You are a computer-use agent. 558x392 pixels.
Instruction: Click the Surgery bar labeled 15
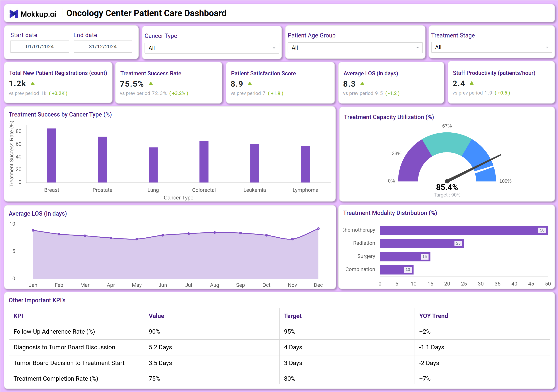point(405,257)
